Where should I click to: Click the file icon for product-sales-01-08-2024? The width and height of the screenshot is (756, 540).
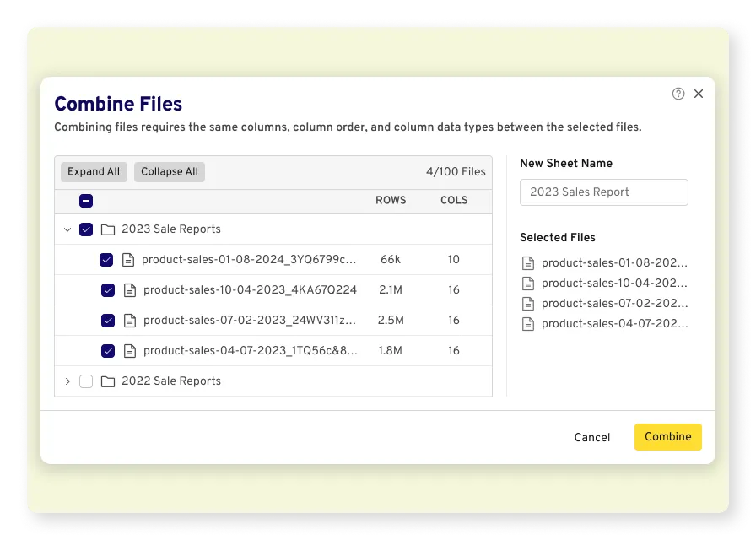pos(130,259)
